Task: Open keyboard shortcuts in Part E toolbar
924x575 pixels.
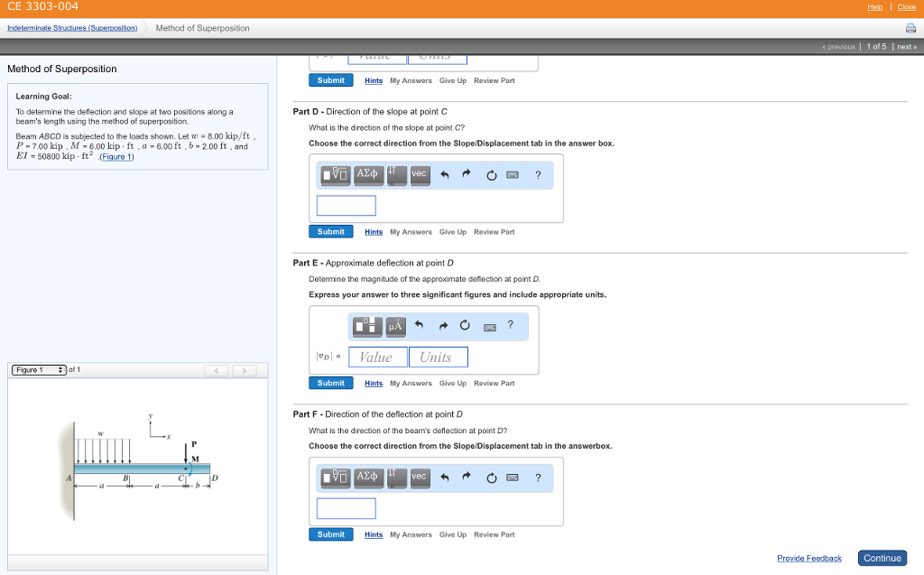Action: 490,328
